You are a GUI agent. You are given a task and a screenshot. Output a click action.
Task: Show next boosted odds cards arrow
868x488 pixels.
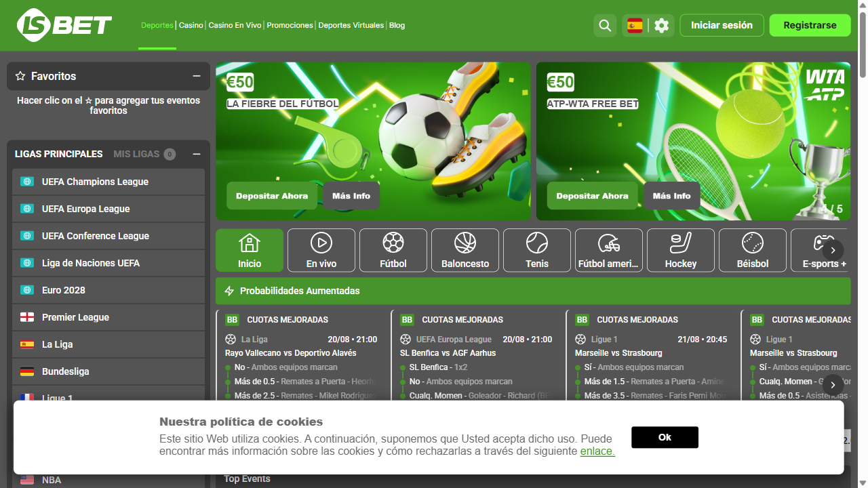pyautogui.click(x=833, y=385)
